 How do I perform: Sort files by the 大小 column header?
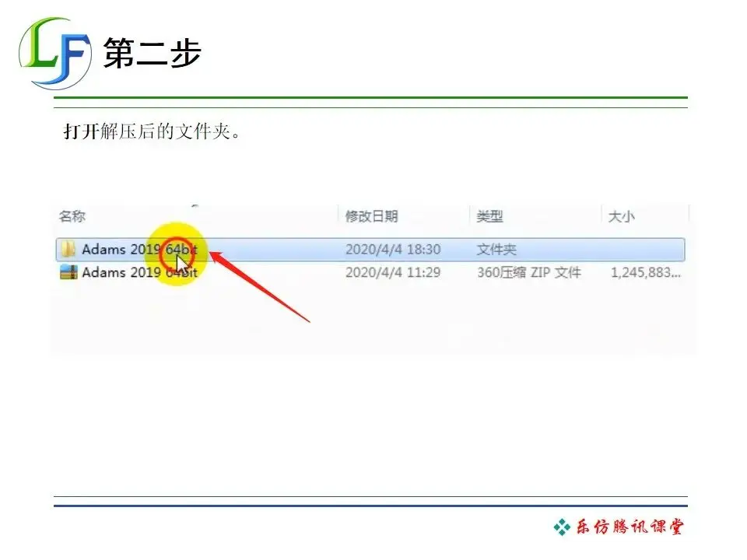coord(621,217)
